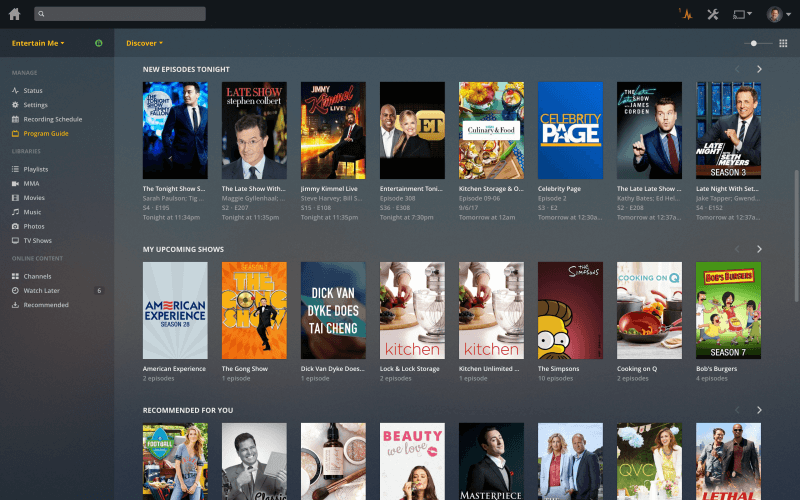This screenshot has width=800, height=500.
Task: Select TV Shows library
Action: coord(37,240)
